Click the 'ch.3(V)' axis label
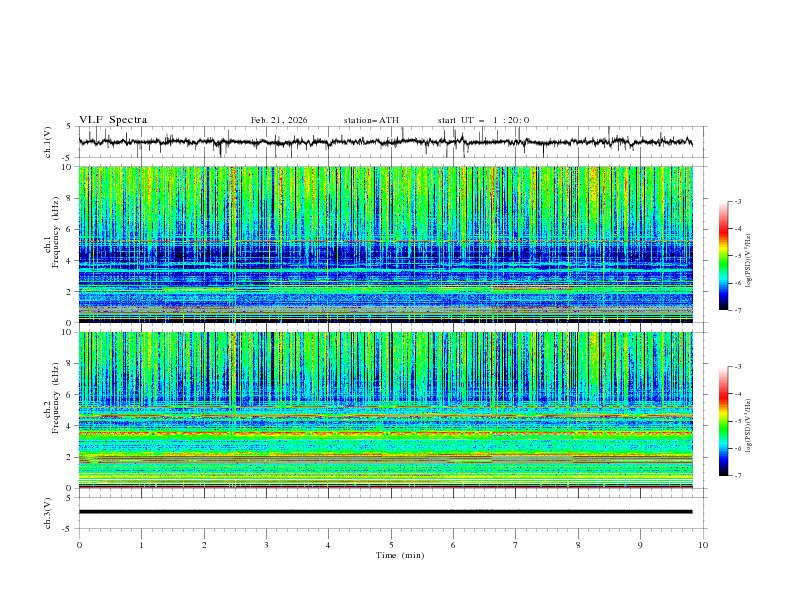Viewport: 792px width, 612px height. click(48, 513)
